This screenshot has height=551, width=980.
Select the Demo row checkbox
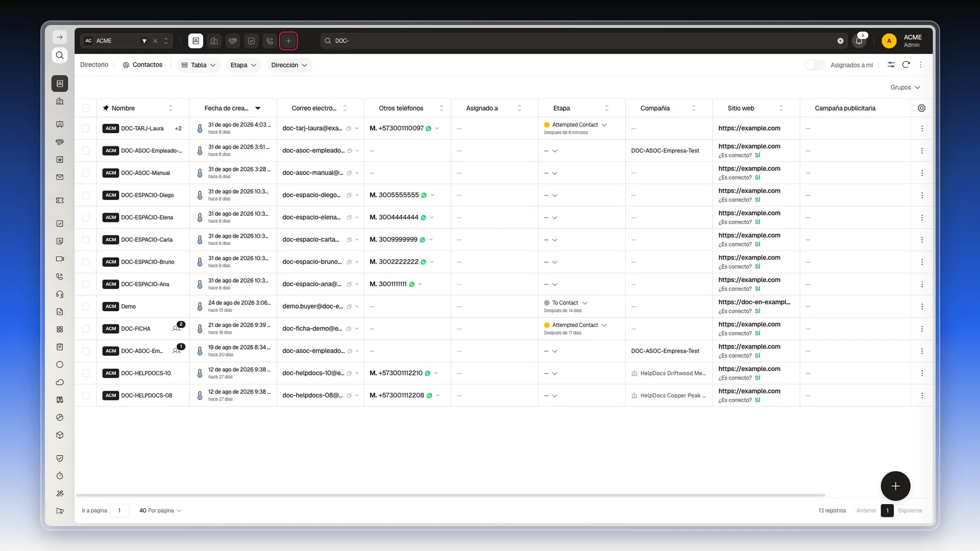coord(86,307)
